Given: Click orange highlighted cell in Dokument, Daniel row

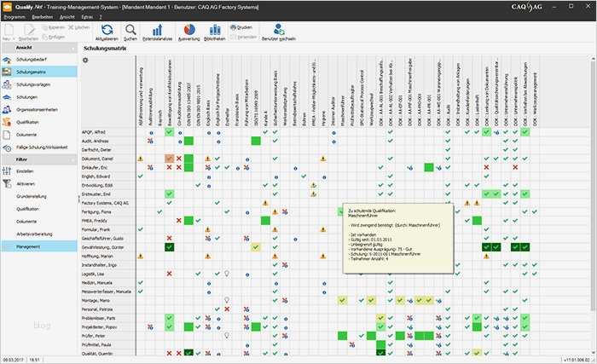Looking at the screenshot, I should point(170,159).
